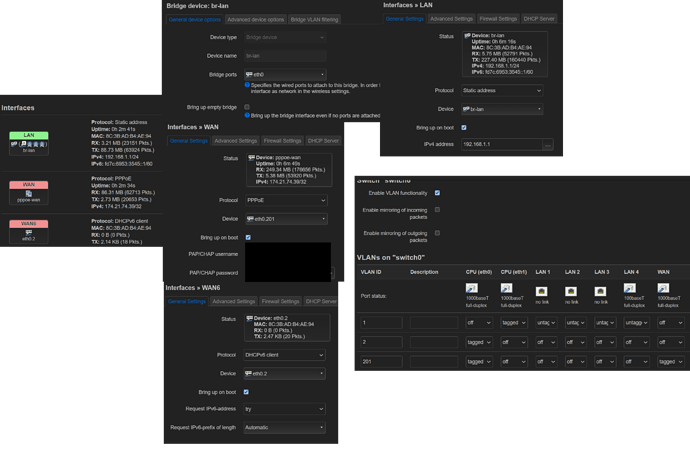Click LAN 3 port status icon
Image resolution: width=690 pixels, height=456 pixels.
[600, 291]
